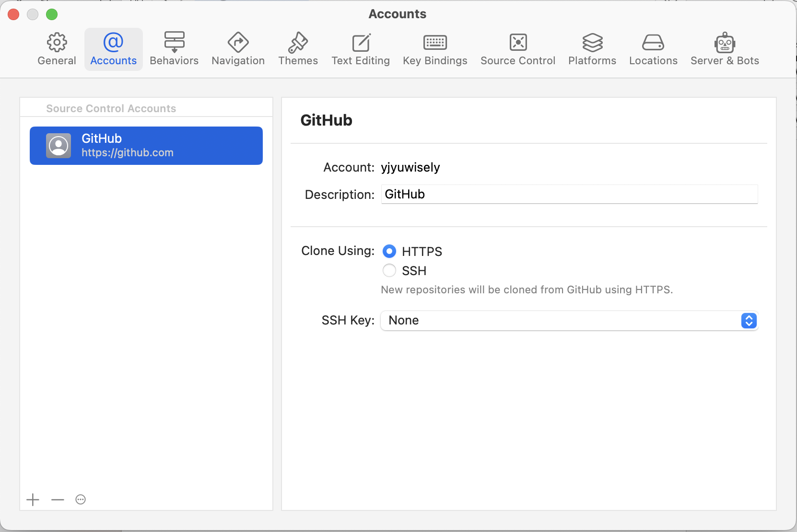Click the yjyuwisely account name

point(410,167)
